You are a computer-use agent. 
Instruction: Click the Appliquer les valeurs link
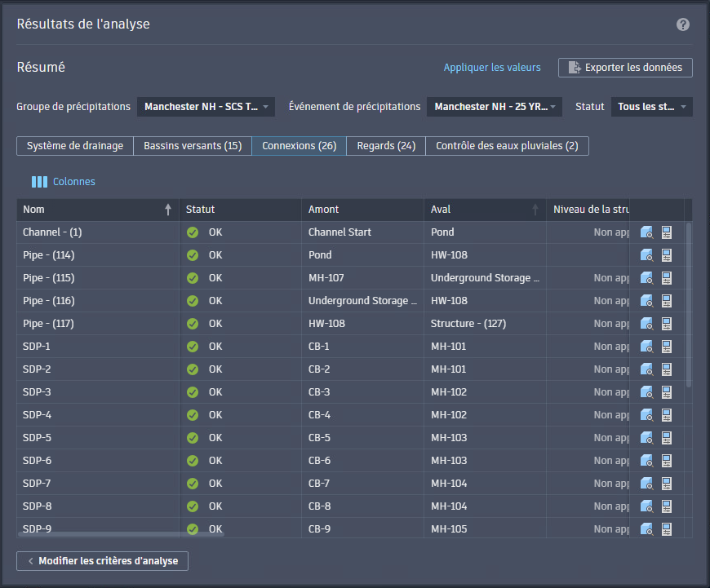(x=492, y=68)
